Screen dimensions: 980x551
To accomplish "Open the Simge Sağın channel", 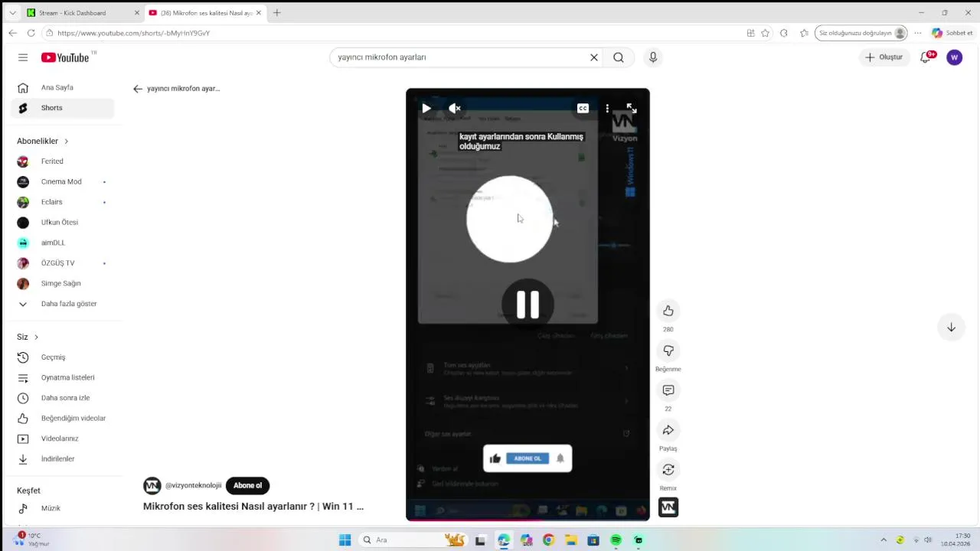I will (63, 283).
